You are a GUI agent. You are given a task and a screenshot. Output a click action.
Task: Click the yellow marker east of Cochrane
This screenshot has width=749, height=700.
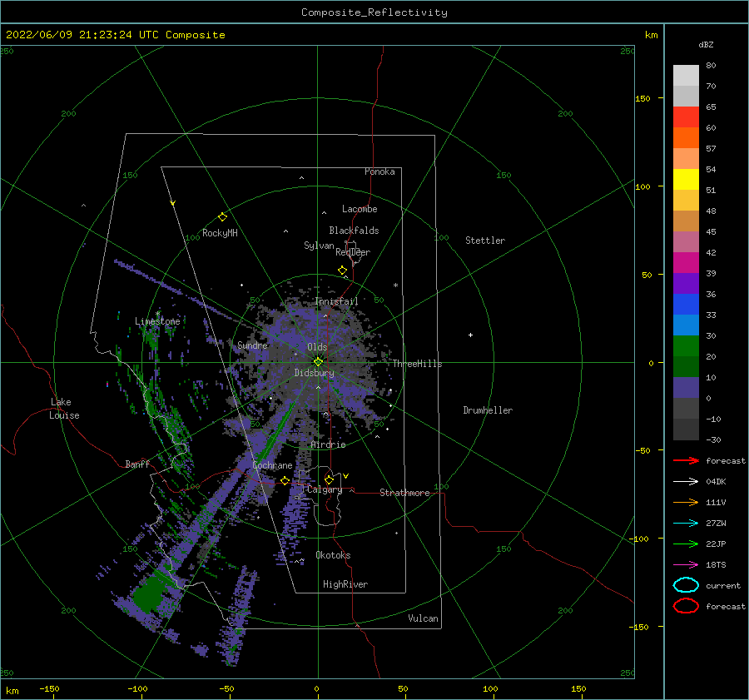pos(285,480)
